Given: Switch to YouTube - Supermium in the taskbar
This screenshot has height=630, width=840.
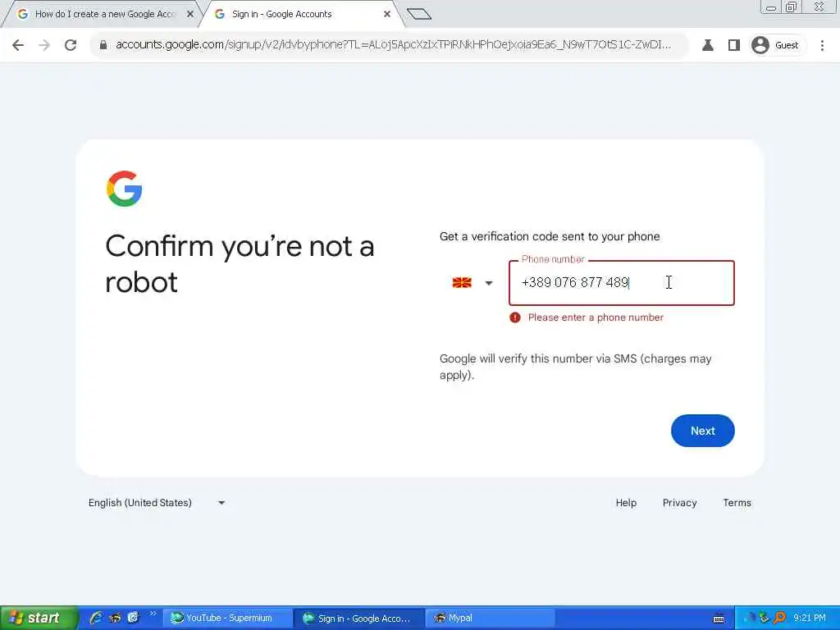Looking at the screenshot, I should point(227,618).
